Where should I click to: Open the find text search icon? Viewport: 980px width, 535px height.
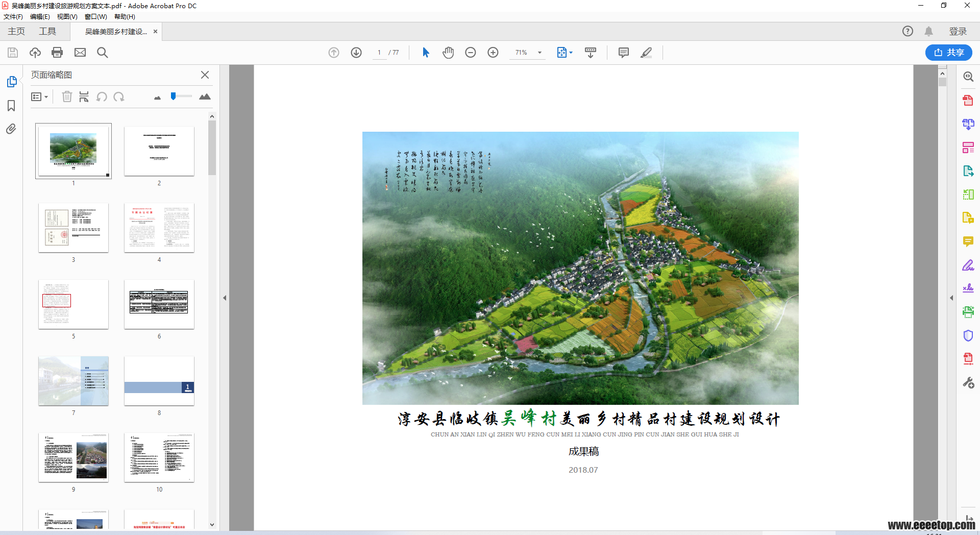[x=103, y=53]
